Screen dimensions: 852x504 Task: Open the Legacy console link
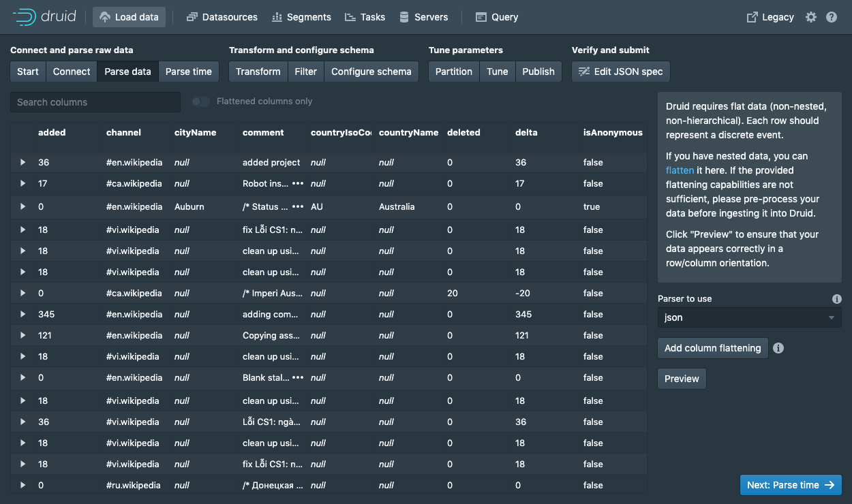[x=771, y=17]
